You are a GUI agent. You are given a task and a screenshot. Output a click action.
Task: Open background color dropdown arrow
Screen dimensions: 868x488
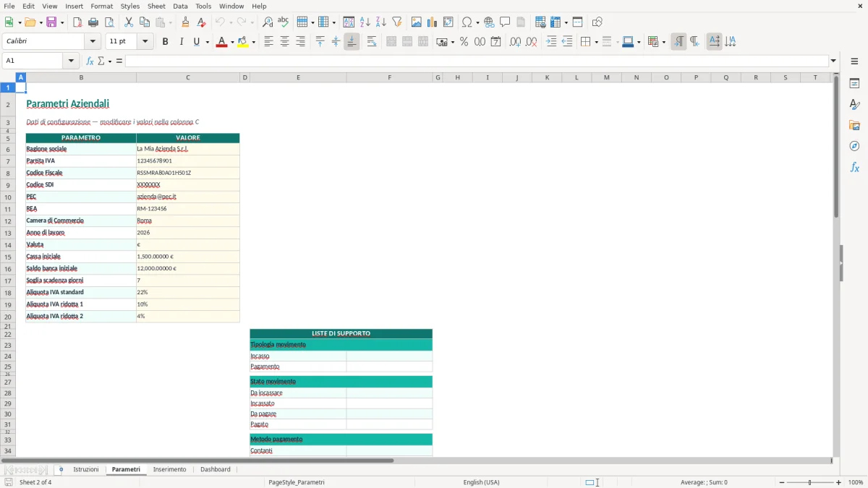click(254, 42)
